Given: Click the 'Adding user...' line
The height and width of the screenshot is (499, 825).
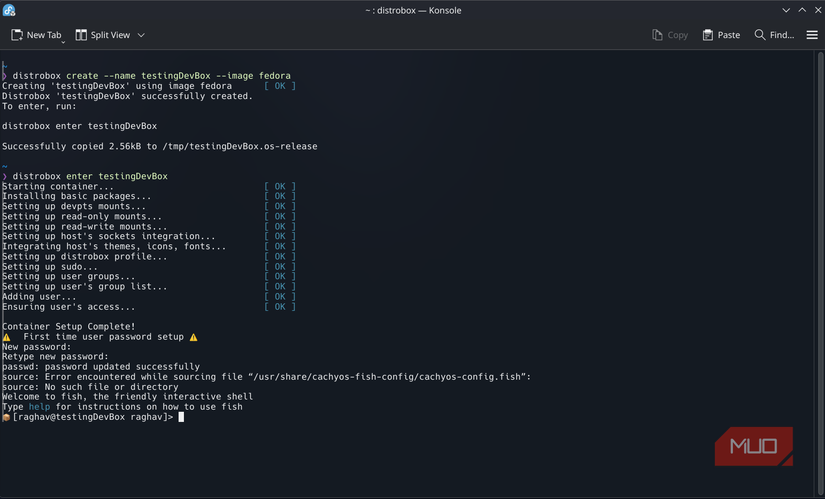Looking at the screenshot, I should click(39, 297).
